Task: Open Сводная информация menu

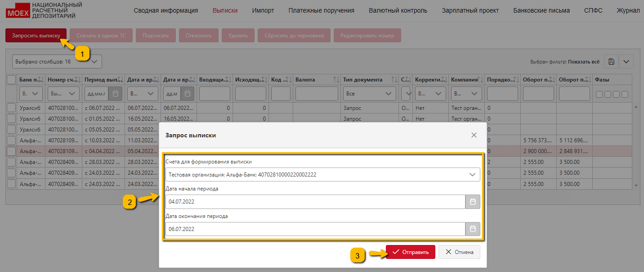Action: [166, 10]
